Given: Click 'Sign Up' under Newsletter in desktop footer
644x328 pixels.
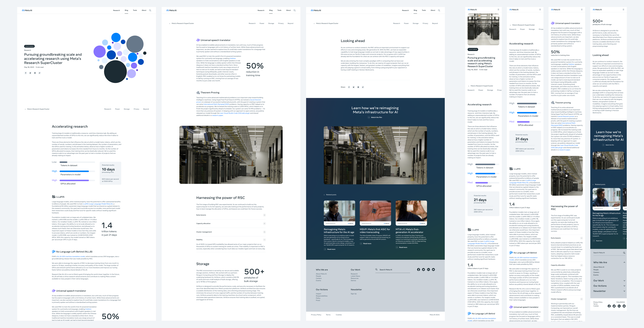Looking at the screenshot, I should point(353,294).
